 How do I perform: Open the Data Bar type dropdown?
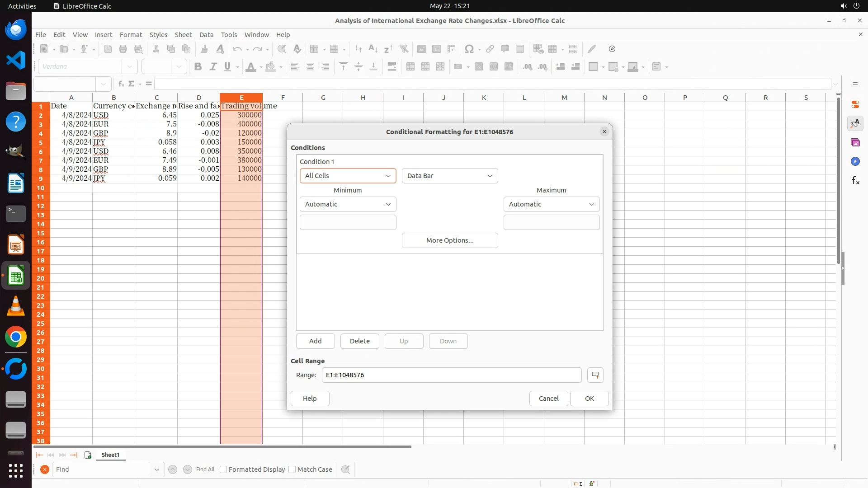coord(449,176)
